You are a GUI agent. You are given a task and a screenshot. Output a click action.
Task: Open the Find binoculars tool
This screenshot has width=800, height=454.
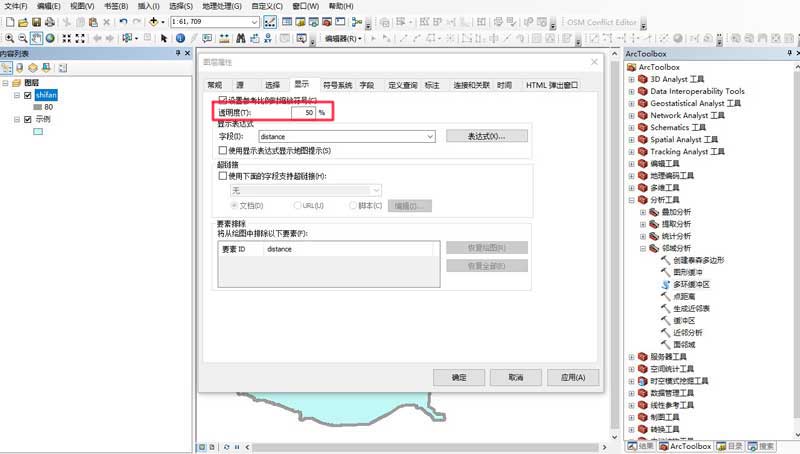coord(241,38)
